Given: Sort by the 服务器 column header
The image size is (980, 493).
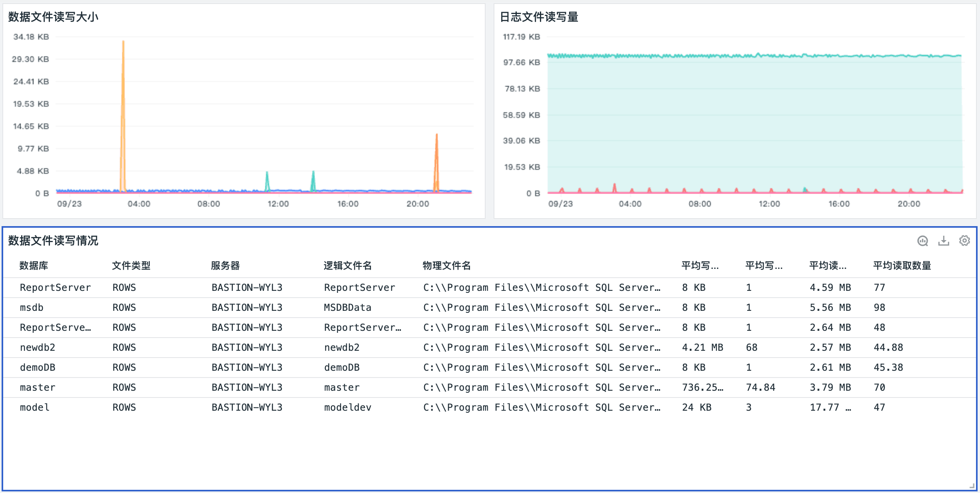Looking at the screenshot, I should 226,266.
